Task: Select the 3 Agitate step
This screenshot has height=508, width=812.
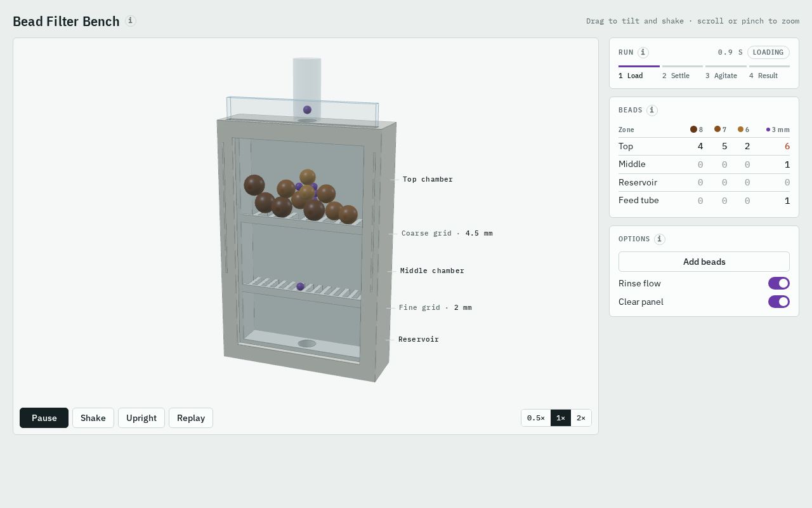Action: click(x=726, y=71)
